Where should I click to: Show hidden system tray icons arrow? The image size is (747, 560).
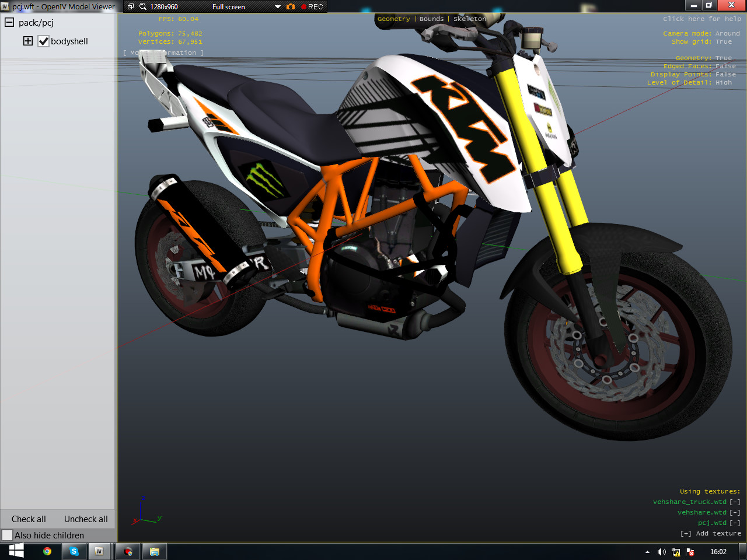tap(647, 552)
